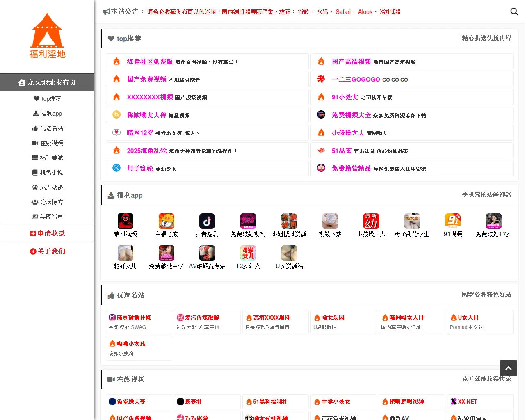Select the 白嫖之家 app icon
This screenshot has height=420, width=525.
(x=166, y=221)
